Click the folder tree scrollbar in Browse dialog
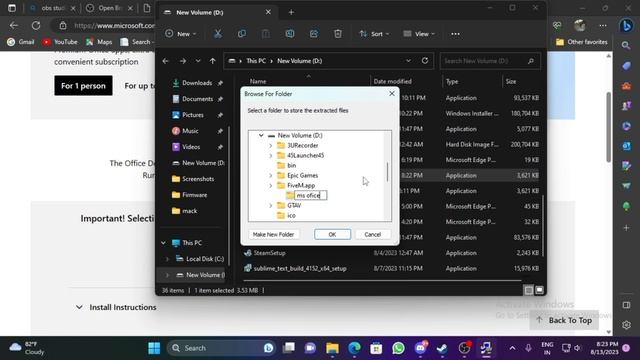 387,172
